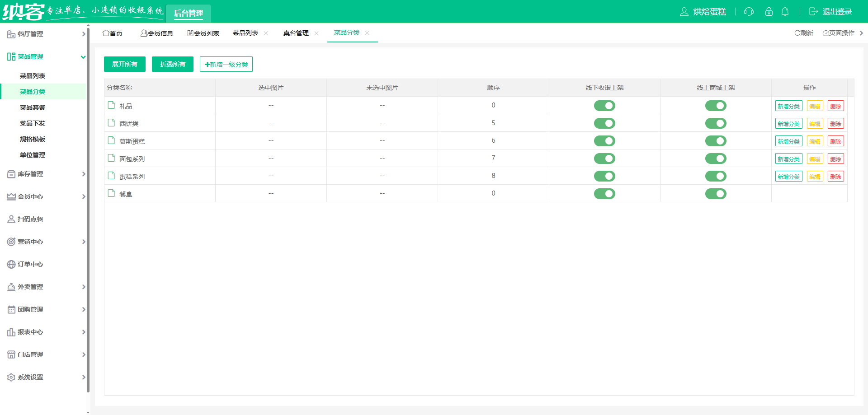Click the 订单中心 globe icon
The width and height of the screenshot is (868, 415).
pos(11,264)
